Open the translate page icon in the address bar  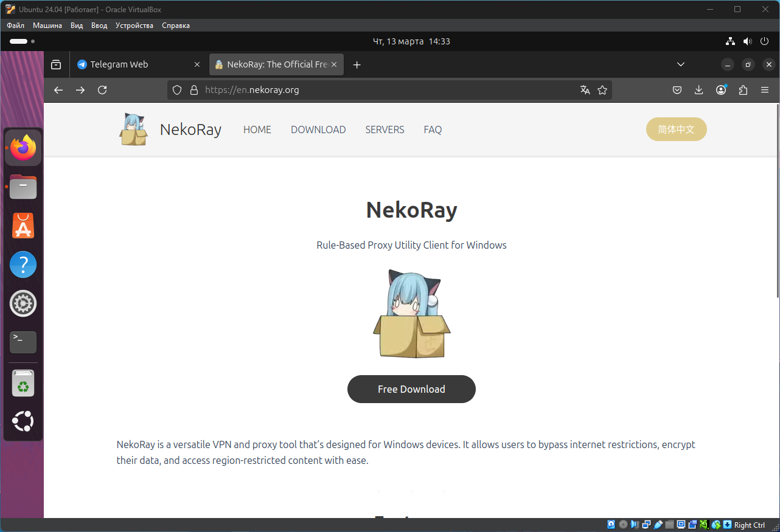(585, 90)
